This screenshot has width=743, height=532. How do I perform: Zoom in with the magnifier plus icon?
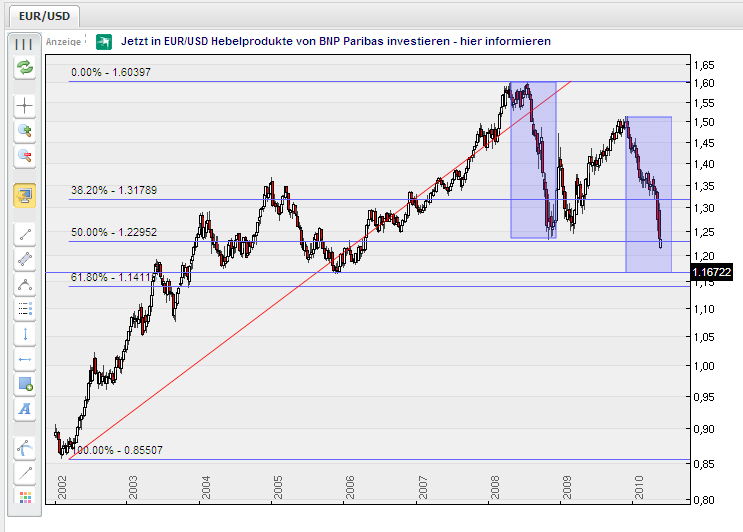point(25,131)
